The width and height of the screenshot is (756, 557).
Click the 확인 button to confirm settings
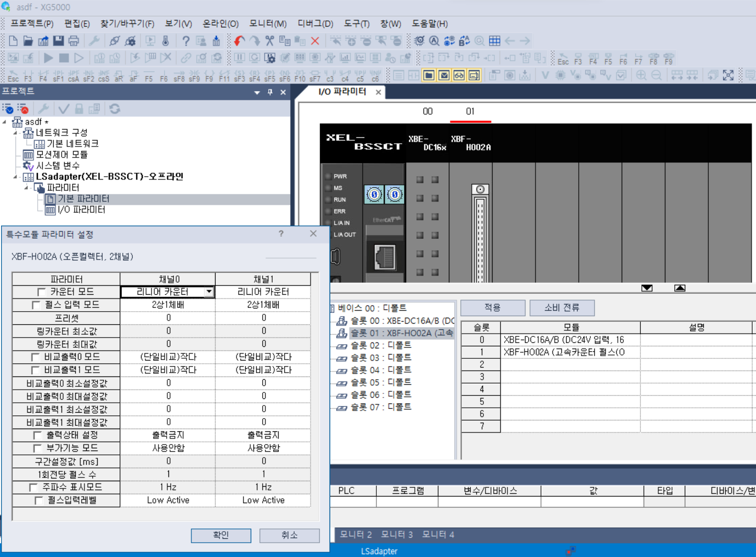221,536
